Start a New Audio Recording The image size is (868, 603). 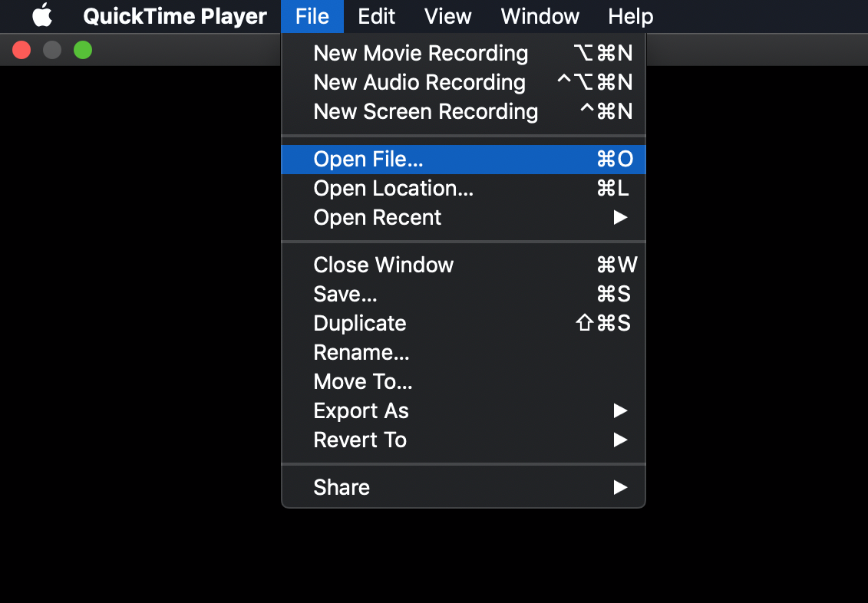419,83
